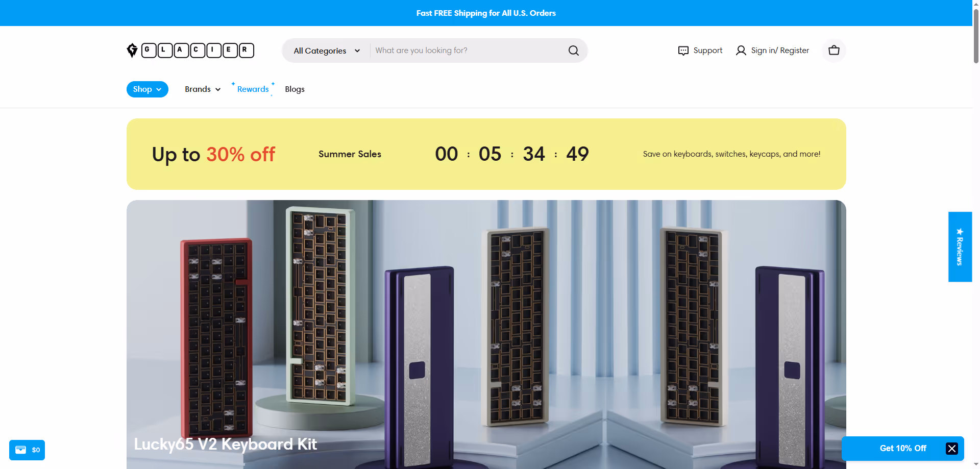Expand the Shop menu
The image size is (980, 469).
click(x=148, y=89)
